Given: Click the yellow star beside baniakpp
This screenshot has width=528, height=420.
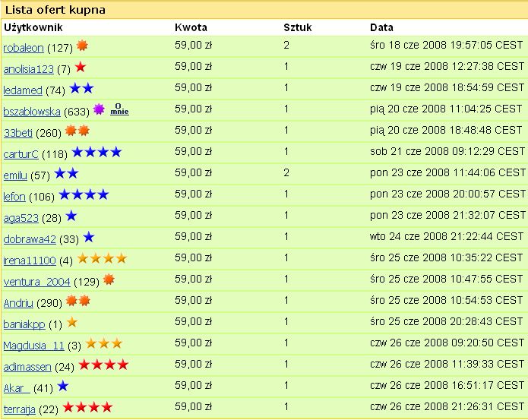Looking at the screenshot, I should [72, 323].
